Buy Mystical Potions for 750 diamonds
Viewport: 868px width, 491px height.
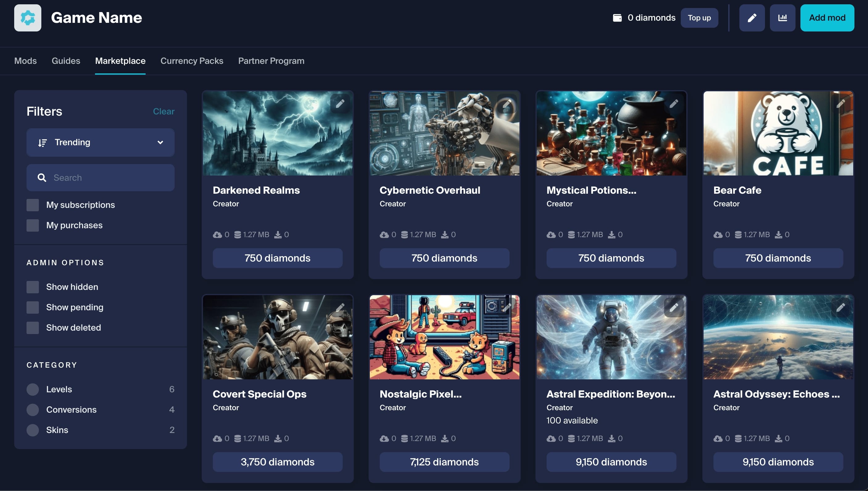pyautogui.click(x=611, y=258)
